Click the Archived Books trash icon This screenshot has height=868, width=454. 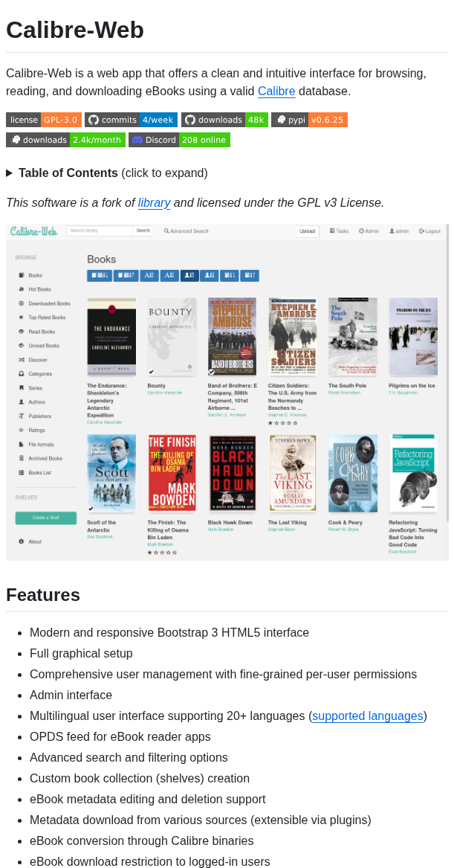[22, 458]
